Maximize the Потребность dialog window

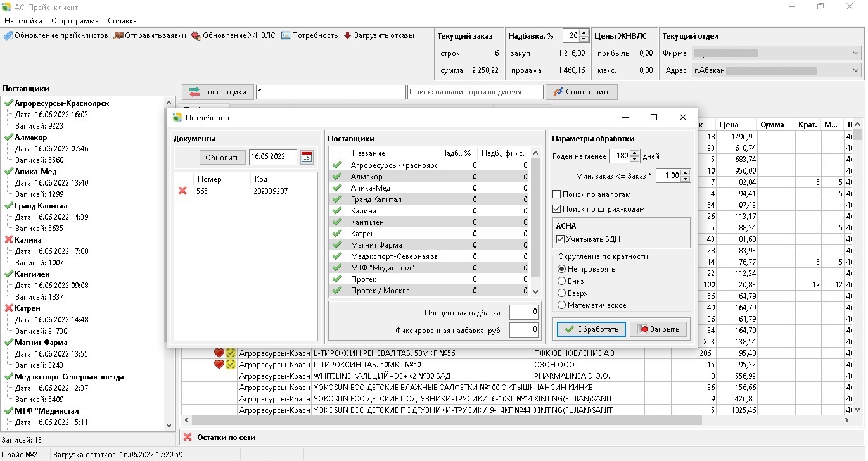pos(654,117)
